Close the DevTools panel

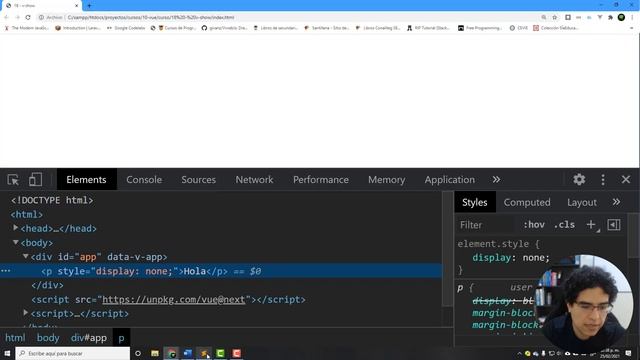(x=626, y=180)
